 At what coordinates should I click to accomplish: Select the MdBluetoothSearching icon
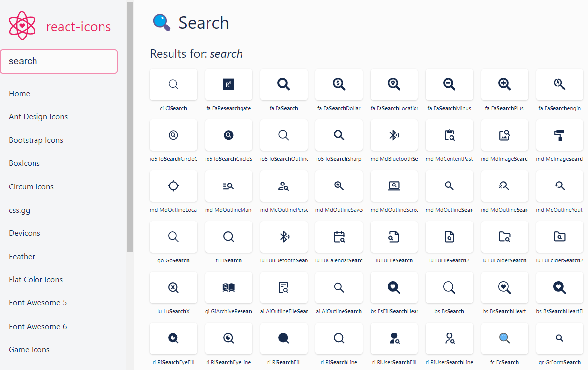pos(394,135)
